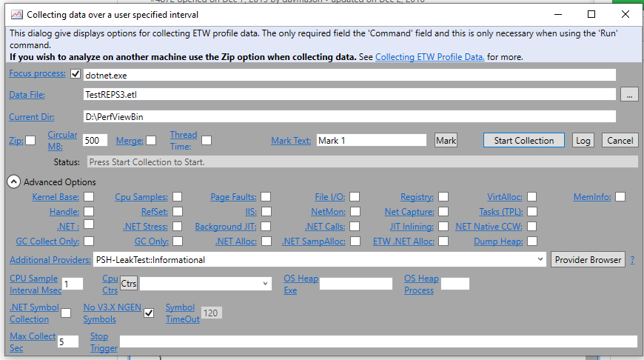Open the Data File help link
This screenshot has height=360, width=644.
pos(27,95)
